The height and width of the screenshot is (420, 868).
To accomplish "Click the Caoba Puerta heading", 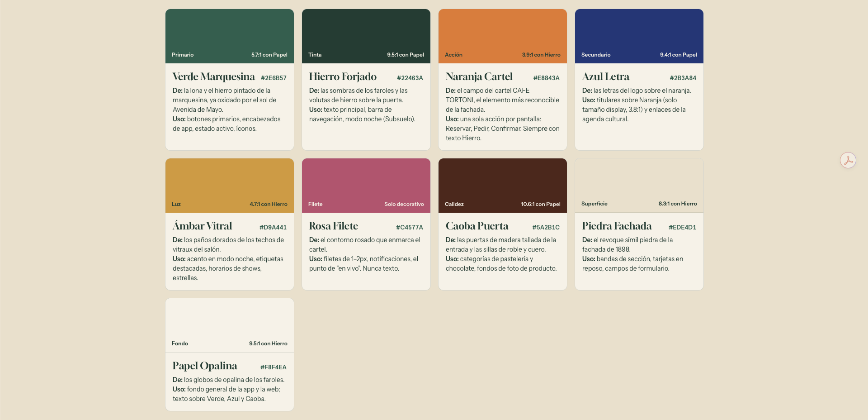I will coord(477,226).
